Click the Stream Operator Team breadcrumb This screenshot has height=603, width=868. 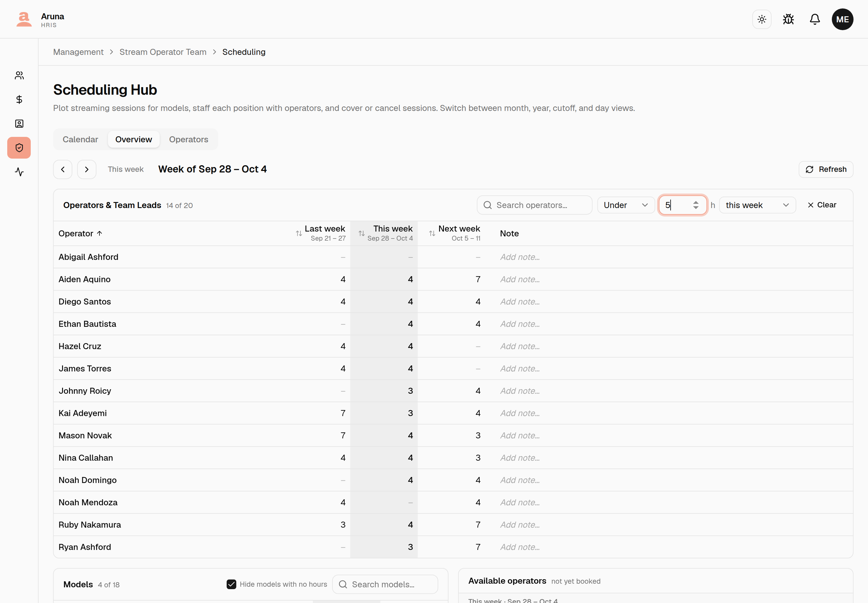coord(163,52)
